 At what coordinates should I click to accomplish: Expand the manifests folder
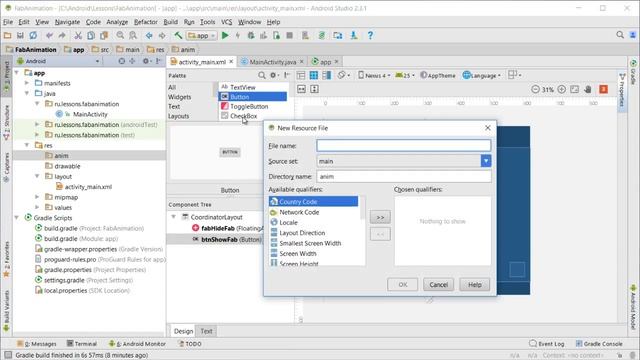(27, 83)
